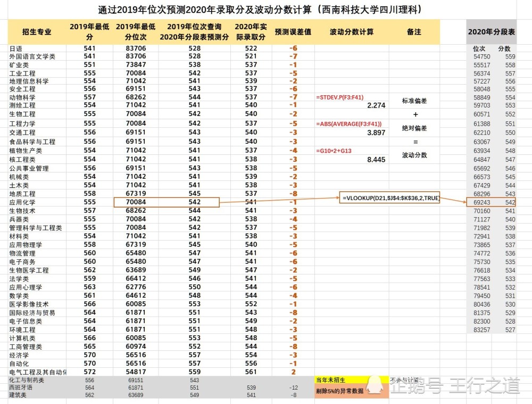Click the 招生专业 column header
The width and height of the screenshot is (532, 404).
point(37,32)
